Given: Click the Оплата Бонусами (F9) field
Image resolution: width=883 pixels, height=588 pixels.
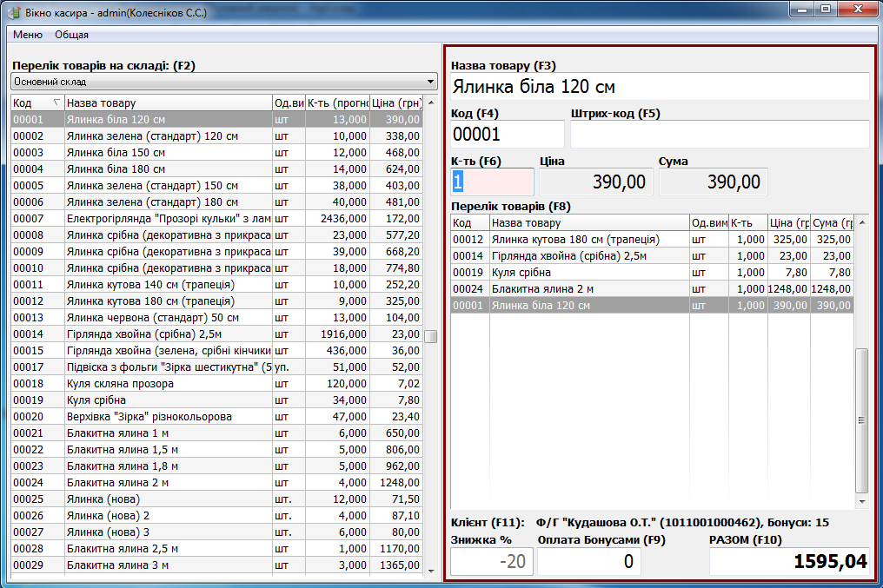Looking at the screenshot, I should pos(588,562).
